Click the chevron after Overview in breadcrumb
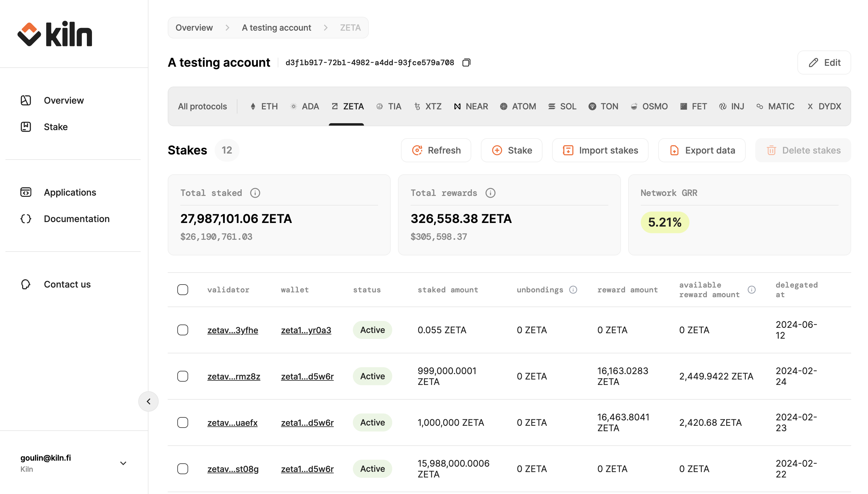This screenshot has width=868, height=494. [227, 28]
